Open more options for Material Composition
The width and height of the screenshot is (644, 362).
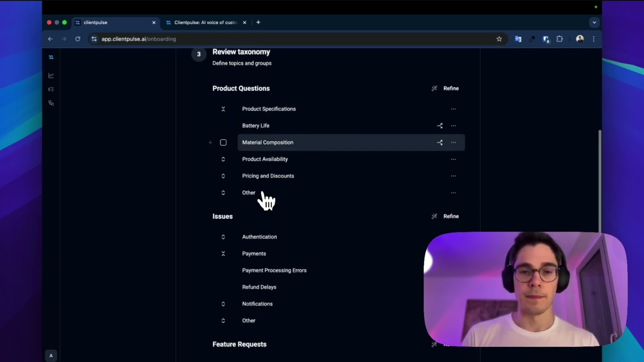pos(453,142)
